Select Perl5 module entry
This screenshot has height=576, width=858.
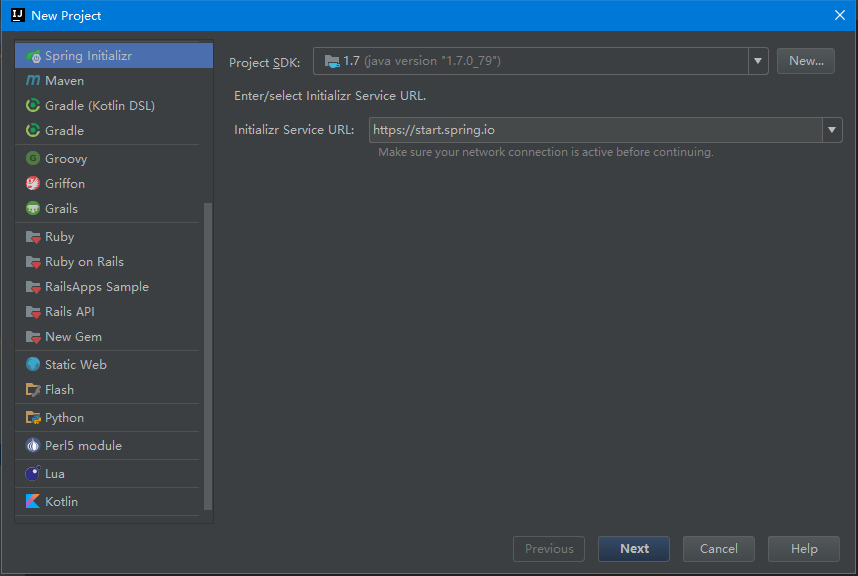click(114, 445)
